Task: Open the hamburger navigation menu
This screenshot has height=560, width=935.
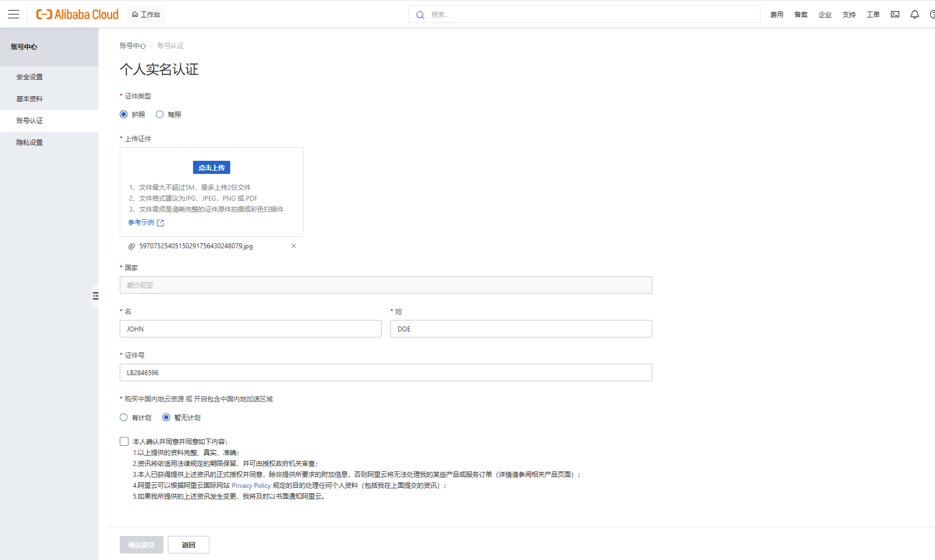Action: (x=14, y=14)
